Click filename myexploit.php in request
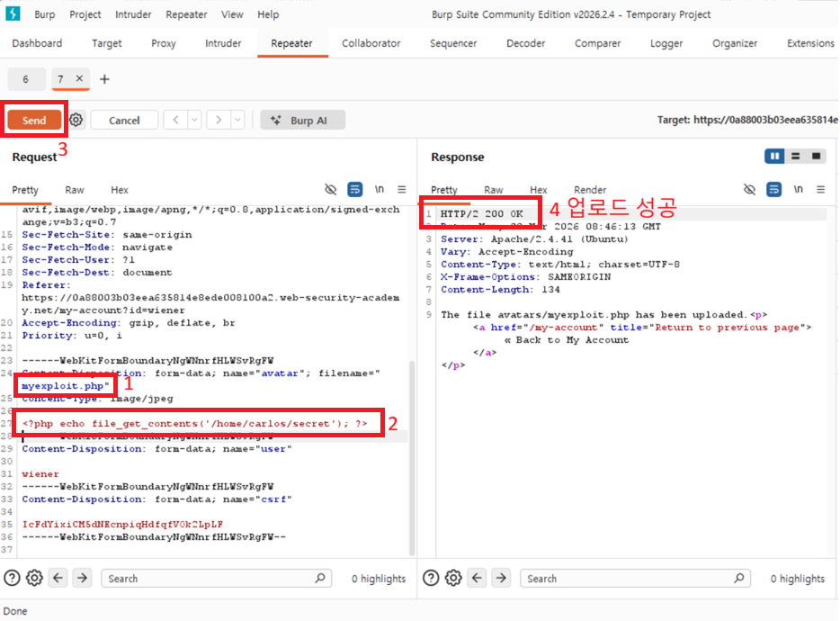 click(x=63, y=385)
